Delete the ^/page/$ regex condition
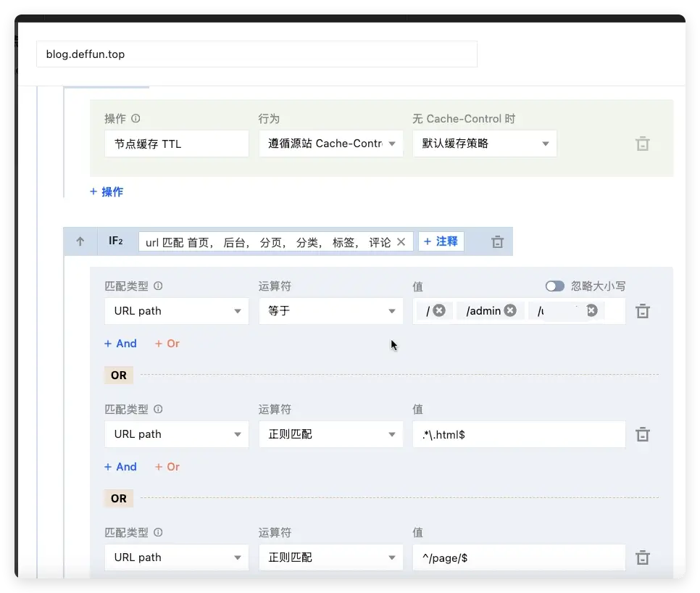Viewport: 700px width, 593px height. tap(642, 557)
